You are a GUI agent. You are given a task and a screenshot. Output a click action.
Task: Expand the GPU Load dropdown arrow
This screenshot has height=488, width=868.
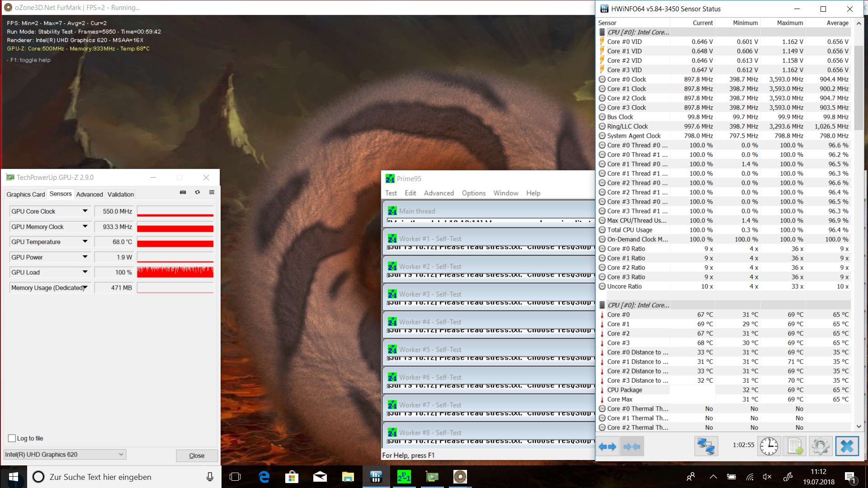[x=85, y=272]
